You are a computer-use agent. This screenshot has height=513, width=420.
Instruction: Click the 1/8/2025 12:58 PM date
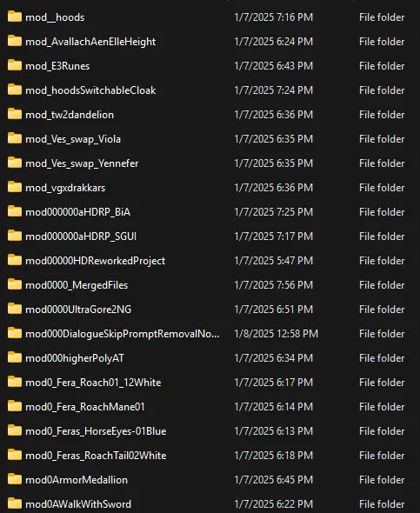(x=277, y=334)
